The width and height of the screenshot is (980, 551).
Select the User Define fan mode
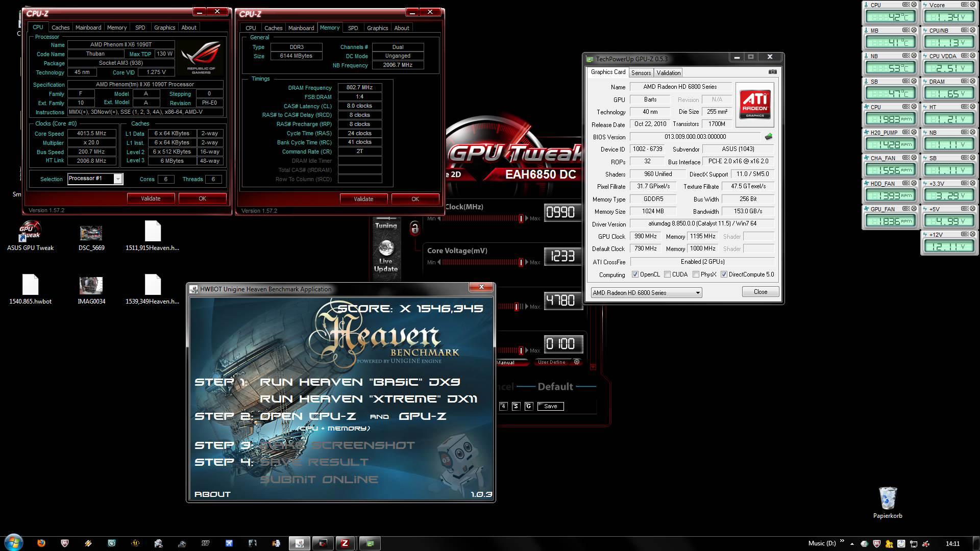tap(551, 362)
